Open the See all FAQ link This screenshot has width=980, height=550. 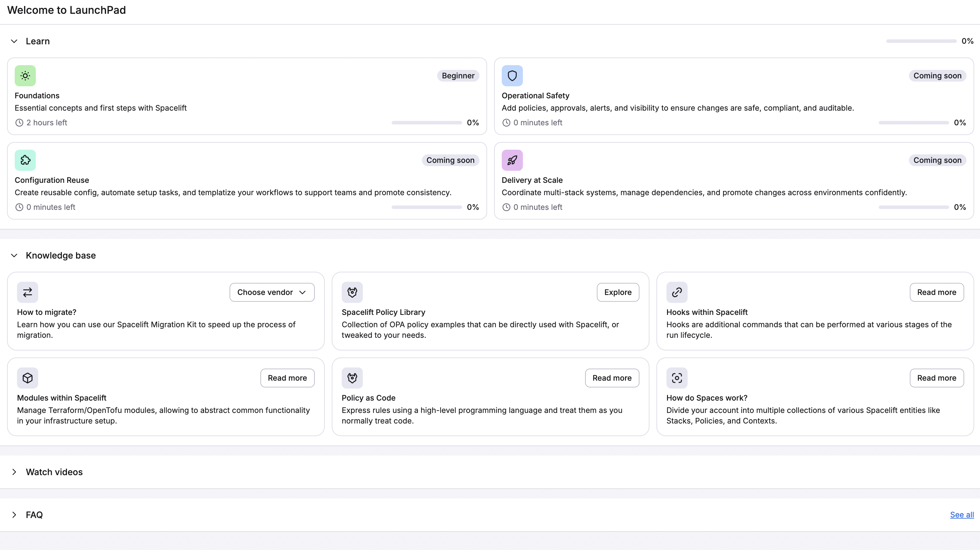coord(962,514)
